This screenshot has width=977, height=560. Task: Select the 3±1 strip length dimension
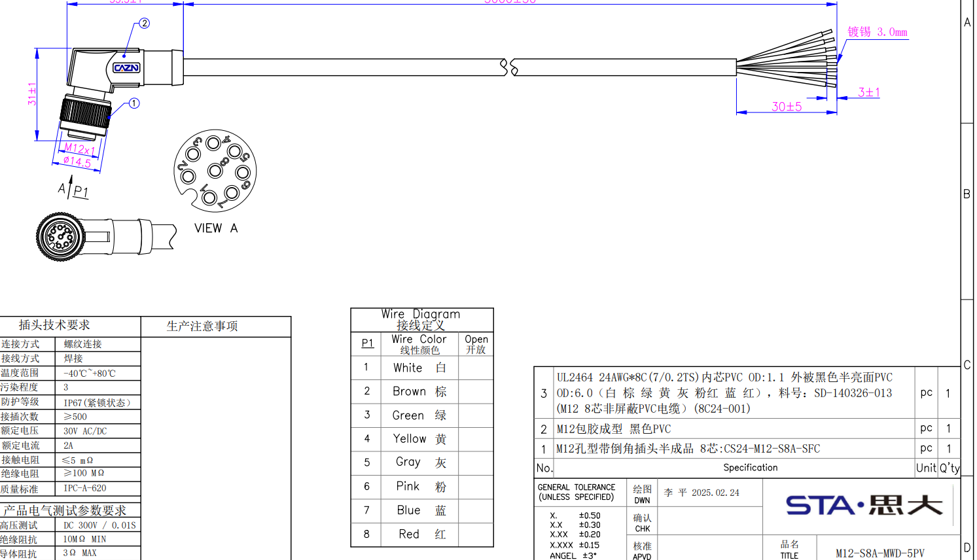868,92
